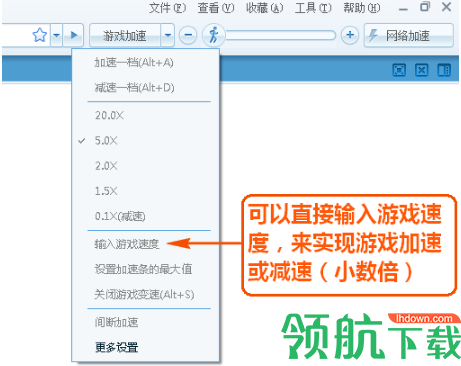The image size is (461, 366).
Task: Select 加速一档(Alt+A) menu item
Action: click(146, 62)
